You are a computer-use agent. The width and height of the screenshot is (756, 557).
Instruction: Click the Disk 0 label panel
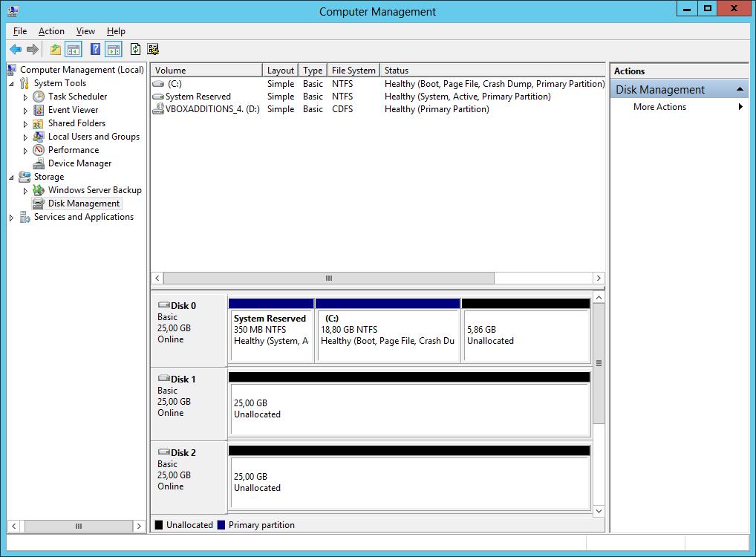click(189, 330)
